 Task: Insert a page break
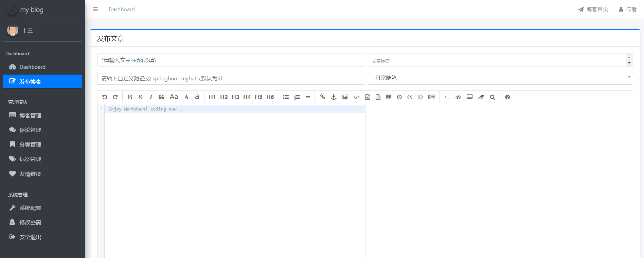431,97
